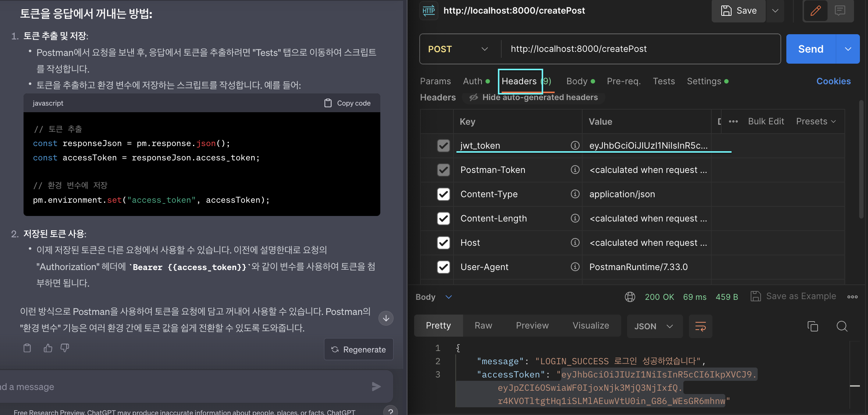This screenshot has height=415, width=868.
Task: Uncheck the Content-Type header checkbox
Action: tap(444, 194)
